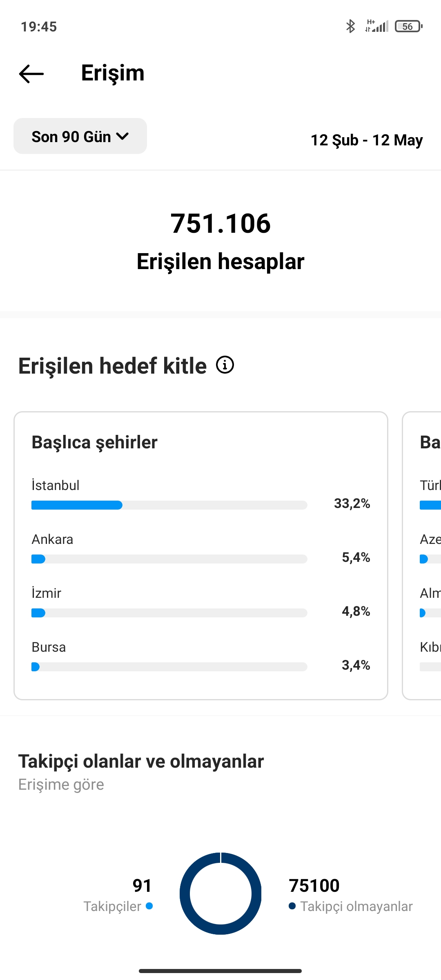Select the İzmir city row
This screenshot has width=441, height=980.
click(201, 602)
